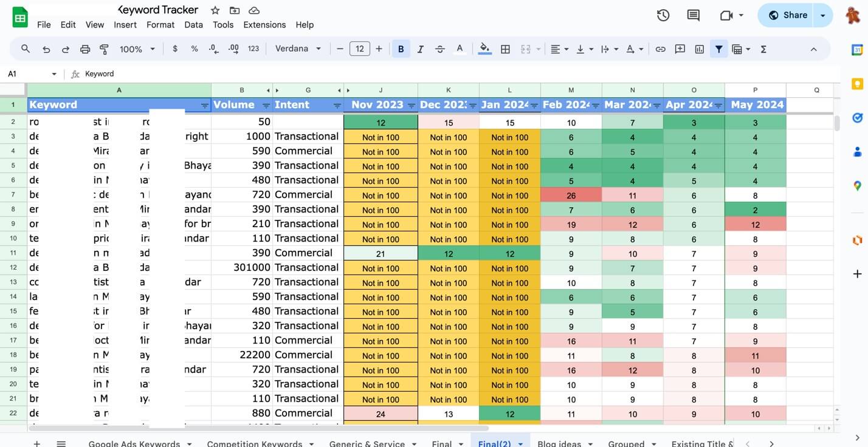868x447 pixels.
Task: Select the Paint format tool
Action: coord(104,49)
